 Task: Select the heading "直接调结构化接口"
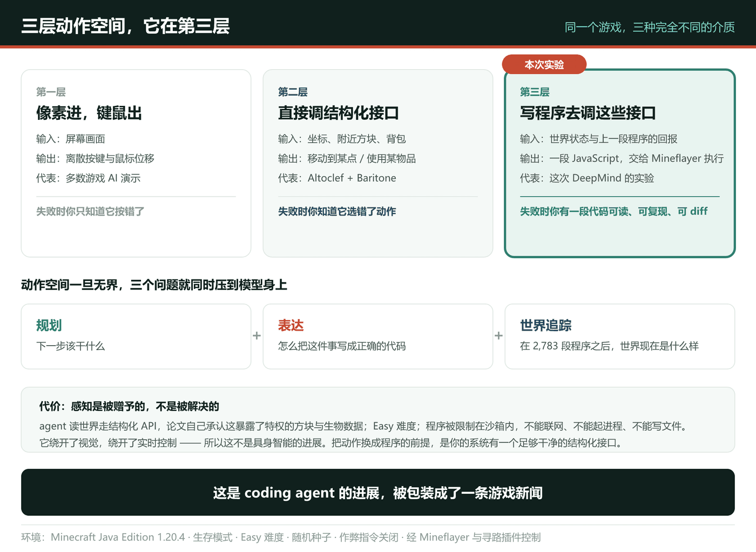(x=339, y=113)
